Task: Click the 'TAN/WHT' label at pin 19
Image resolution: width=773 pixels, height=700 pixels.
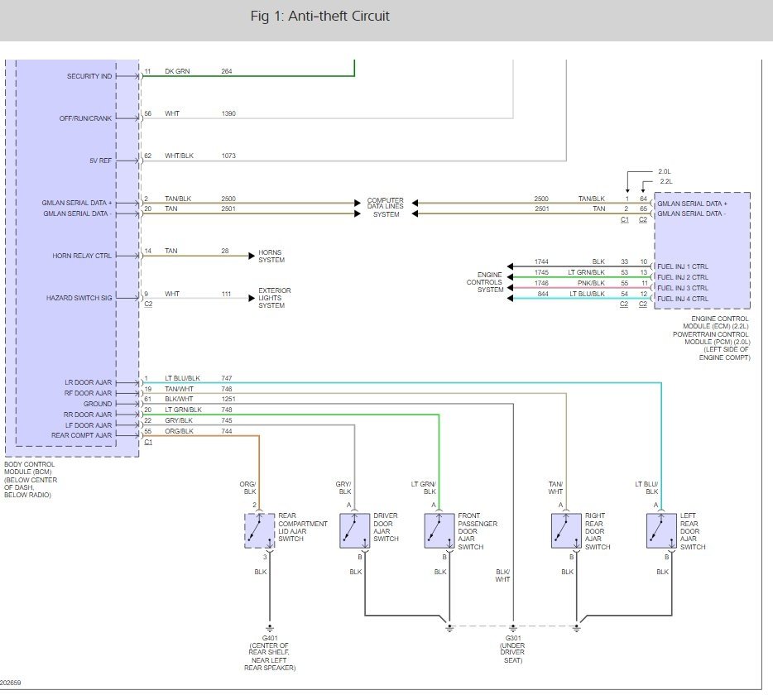Action: pos(179,389)
